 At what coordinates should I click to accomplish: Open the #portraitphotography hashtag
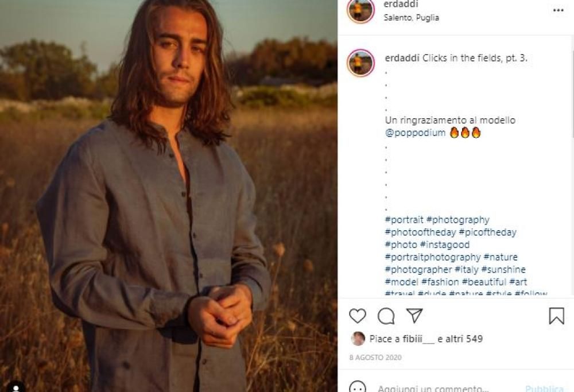433,257
